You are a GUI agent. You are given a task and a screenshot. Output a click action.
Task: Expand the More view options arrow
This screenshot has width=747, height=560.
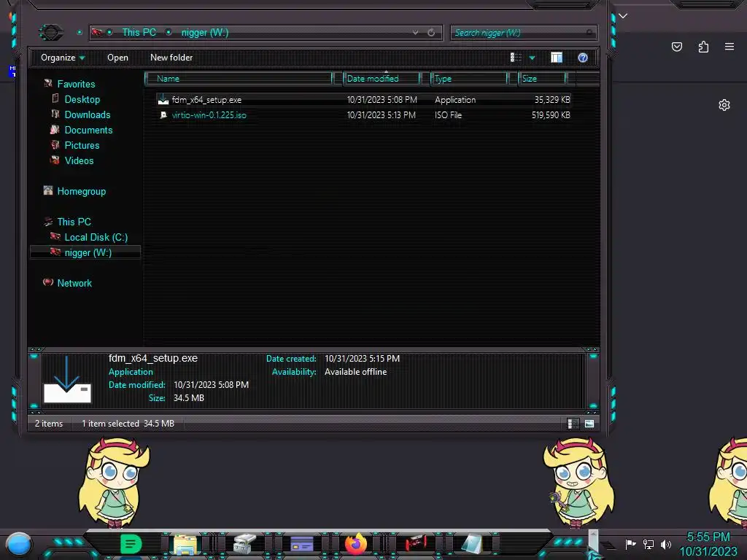532,58
